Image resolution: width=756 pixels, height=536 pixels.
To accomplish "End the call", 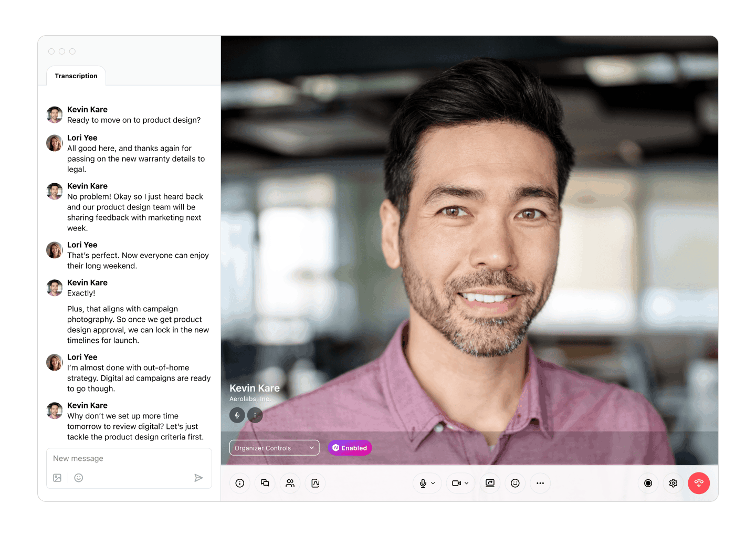I will [x=699, y=483].
